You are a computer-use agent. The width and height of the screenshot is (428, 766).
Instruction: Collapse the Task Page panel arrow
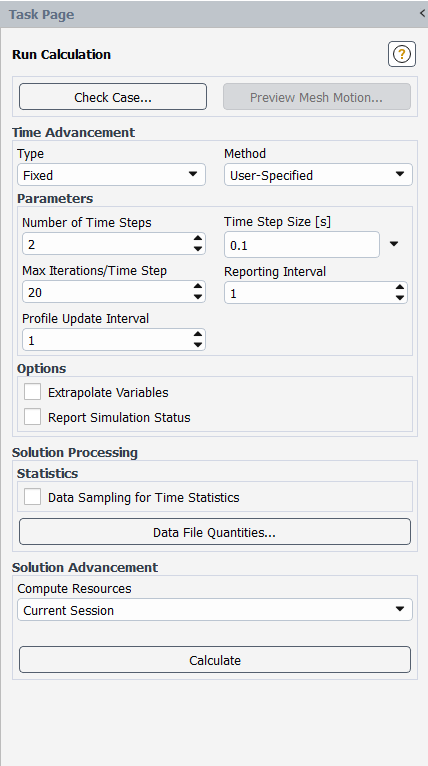click(422, 14)
